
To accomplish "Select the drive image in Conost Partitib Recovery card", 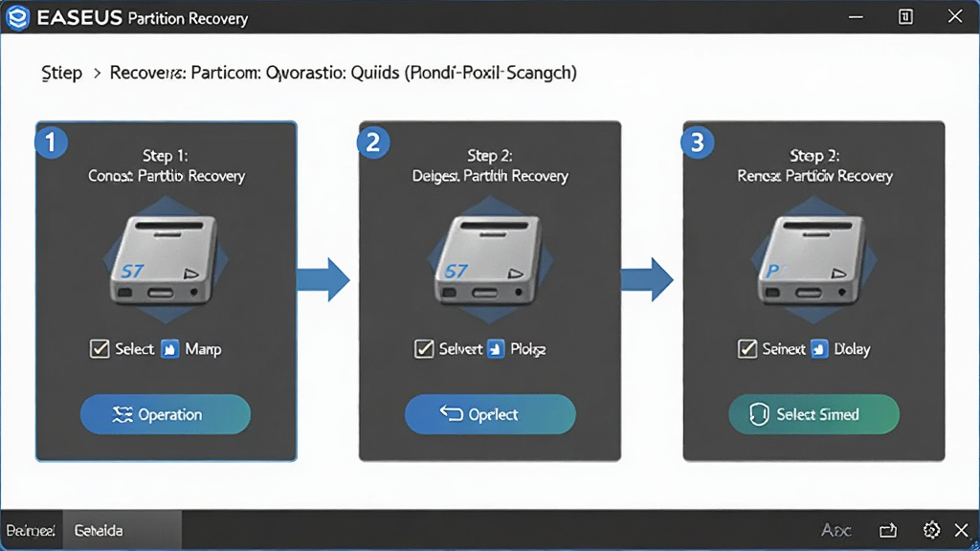I will (x=165, y=259).
